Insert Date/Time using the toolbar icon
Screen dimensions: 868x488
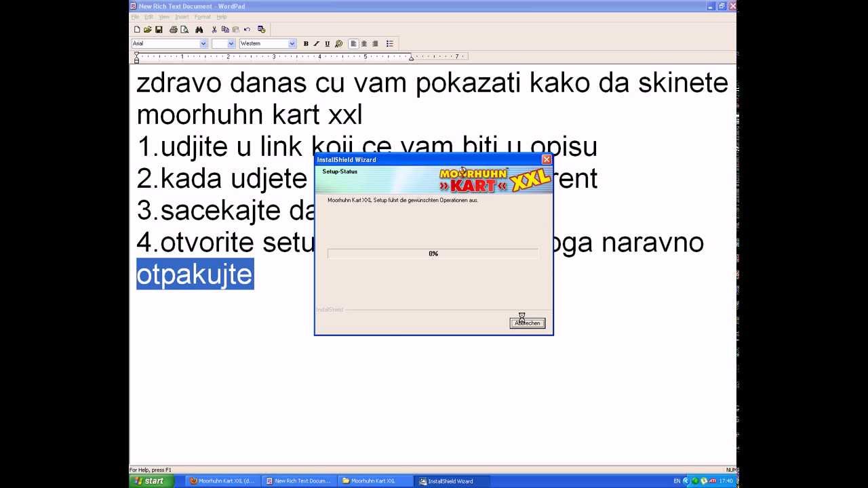coord(262,30)
